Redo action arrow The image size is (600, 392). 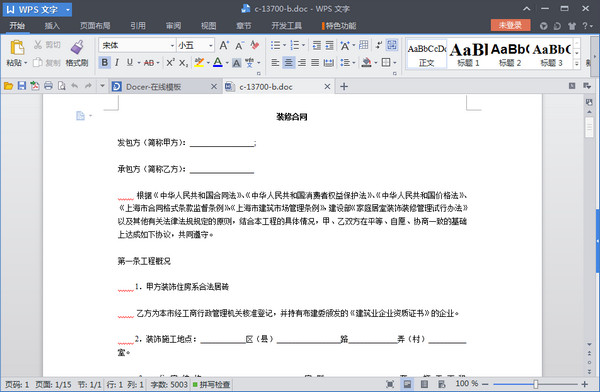point(88,86)
